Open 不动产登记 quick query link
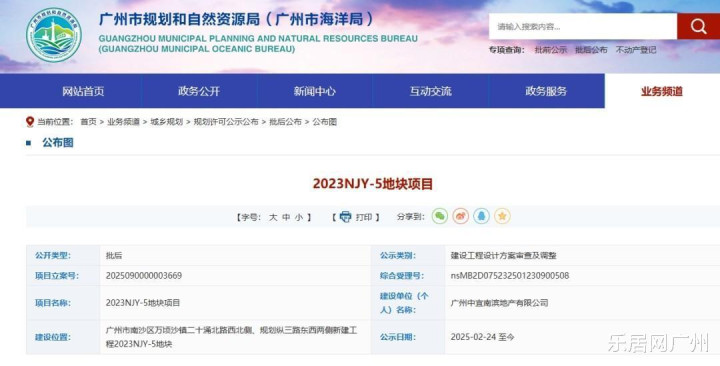720x366 pixels. (636, 50)
